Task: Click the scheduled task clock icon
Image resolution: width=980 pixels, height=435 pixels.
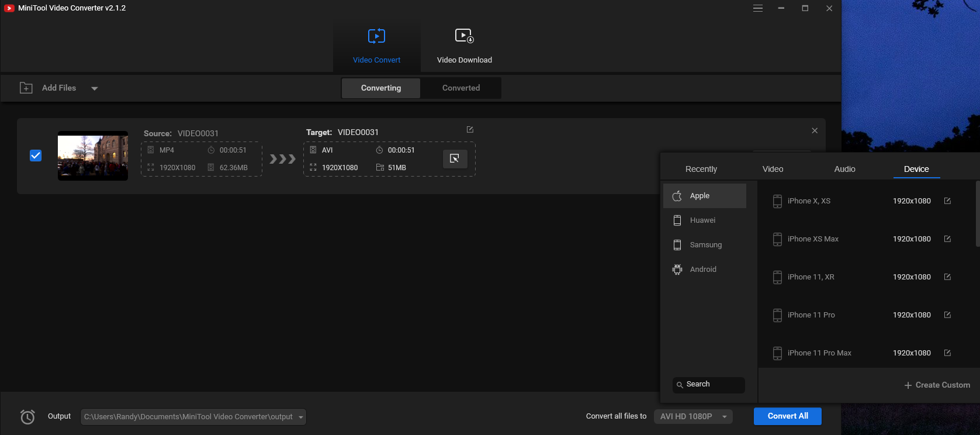Action: (27, 416)
